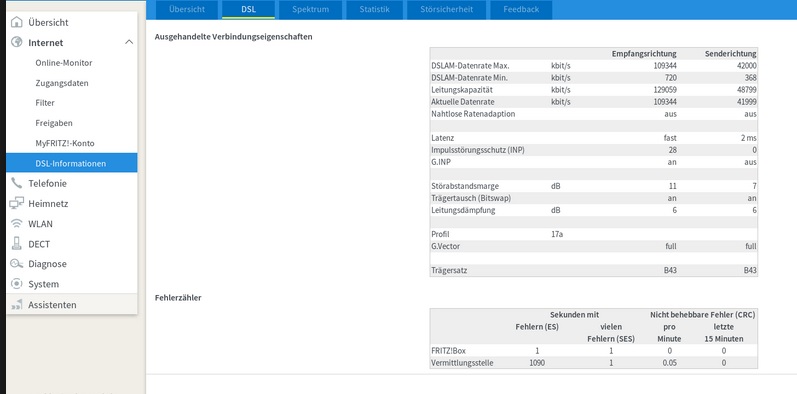Click the System icon
This screenshot has height=394, width=797.
17,284
